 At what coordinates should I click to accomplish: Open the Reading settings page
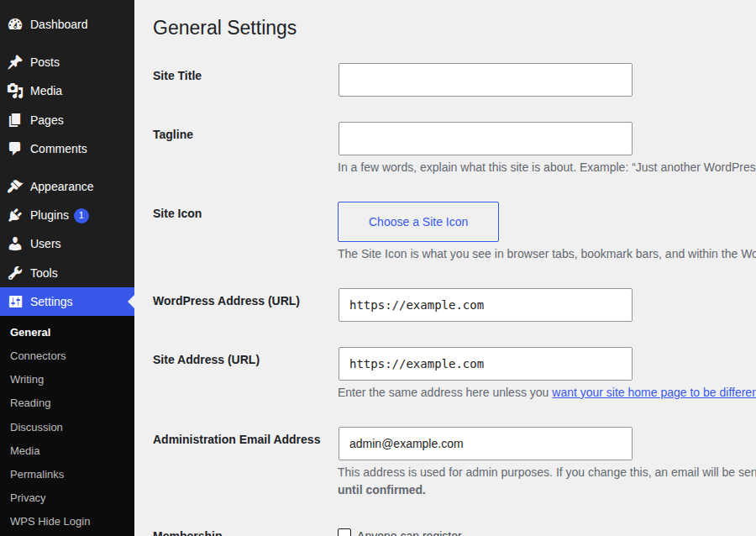point(30,403)
